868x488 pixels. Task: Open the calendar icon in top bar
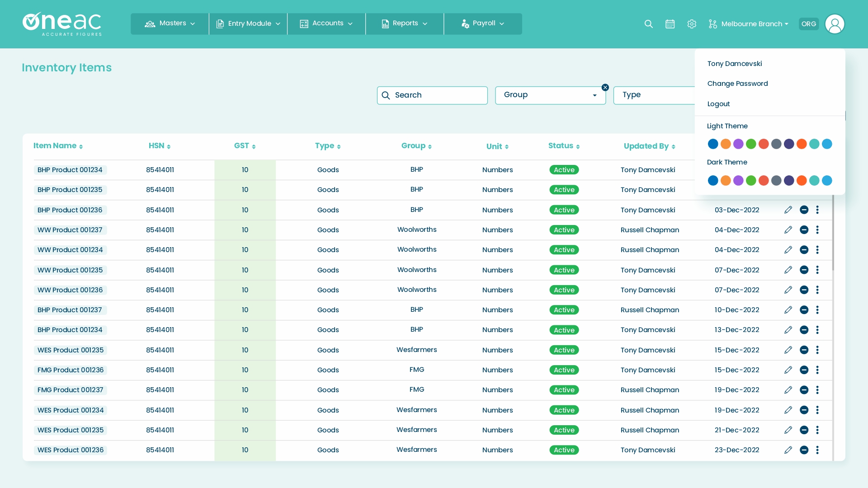[x=670, y=24]
